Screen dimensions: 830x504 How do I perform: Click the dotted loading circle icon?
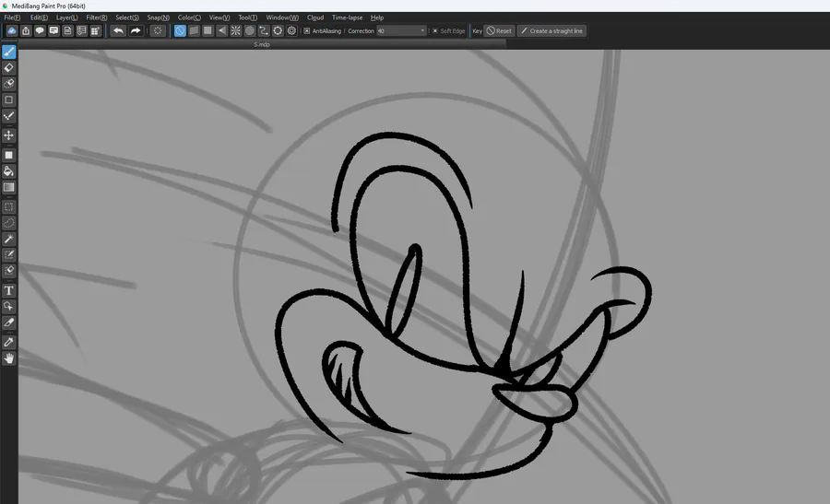click(x=158, y=30)
